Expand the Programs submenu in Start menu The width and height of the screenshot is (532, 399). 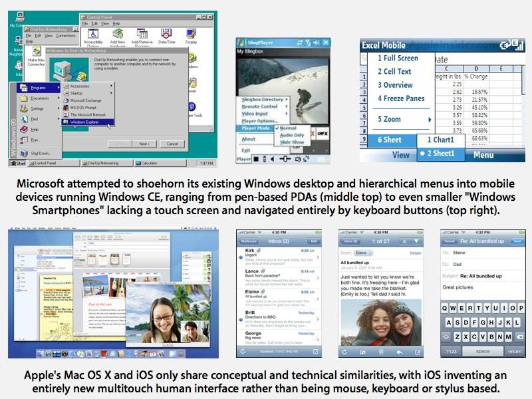click(39, 88)
